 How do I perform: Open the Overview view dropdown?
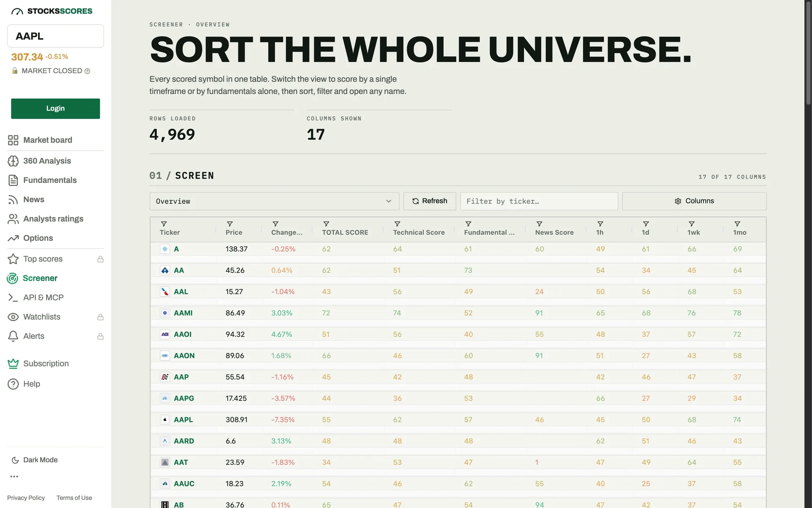[274, 202]
